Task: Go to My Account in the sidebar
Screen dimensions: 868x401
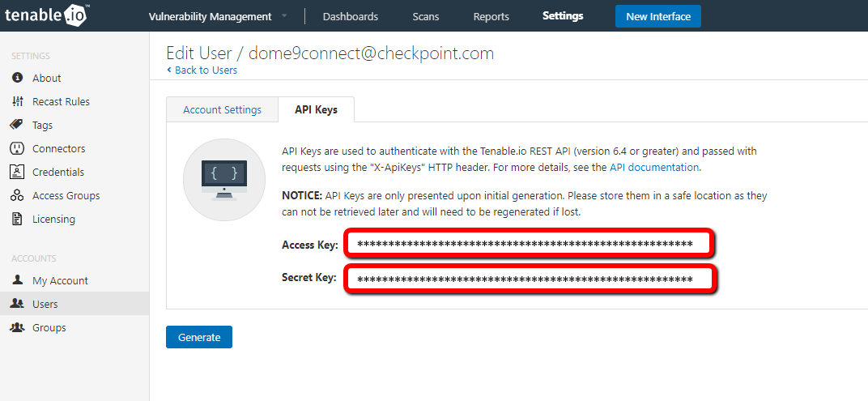Action: click(60, 281)
